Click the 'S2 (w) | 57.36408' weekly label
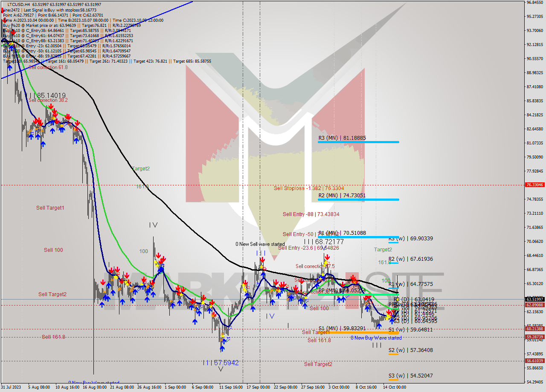 [410, 350]
